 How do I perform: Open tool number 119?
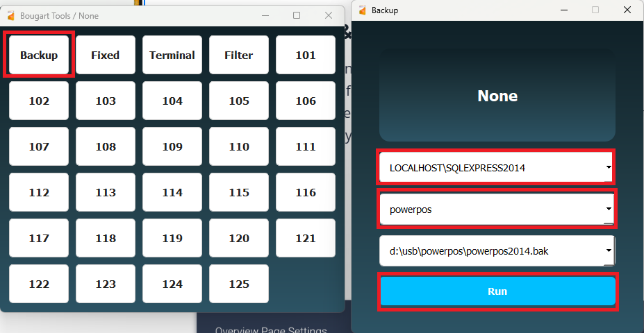click(172, 238)
